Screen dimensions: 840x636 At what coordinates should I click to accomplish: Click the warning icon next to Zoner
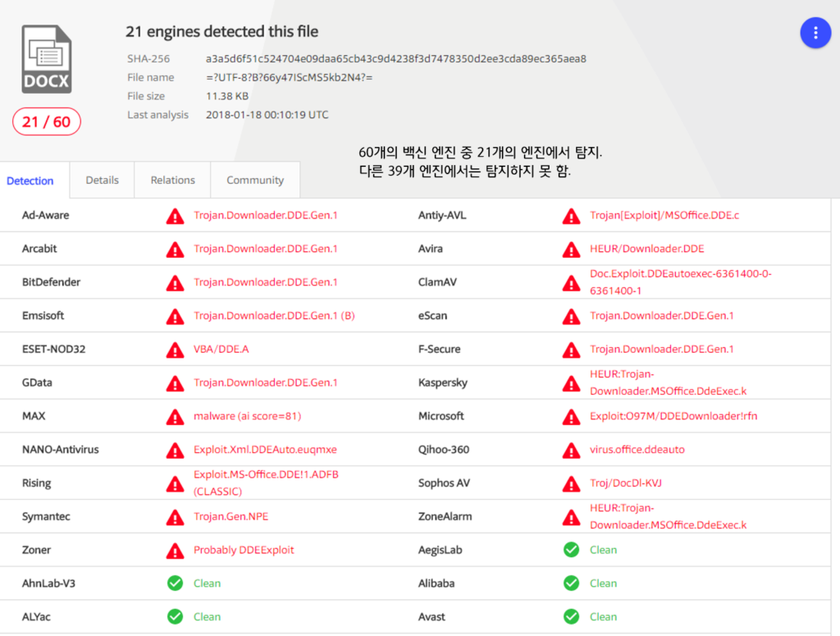coord(175,550)
